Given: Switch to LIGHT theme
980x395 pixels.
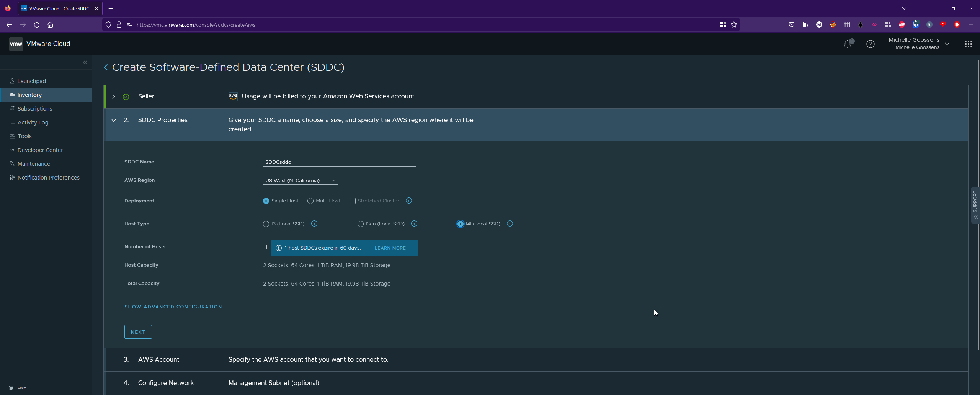Looking at the screenshot, I should (18, 388).
